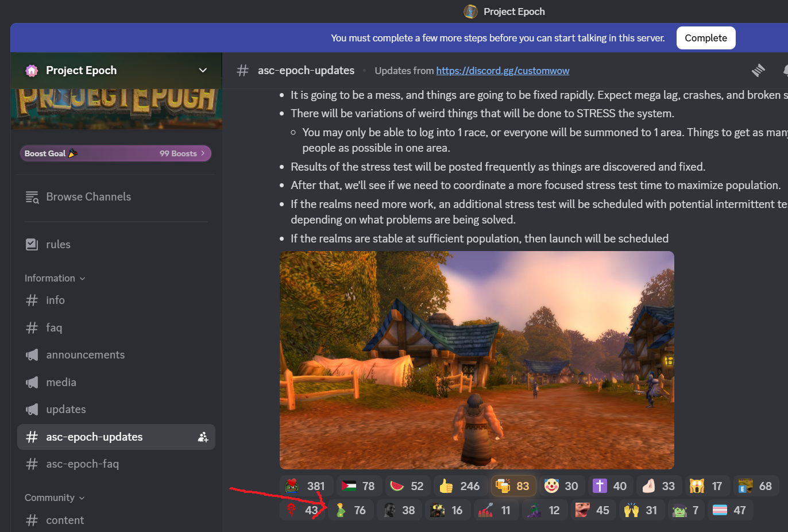Open the rules channel
Image resolution: width=788 pixels, height=532 pixels.
(116, 244)
